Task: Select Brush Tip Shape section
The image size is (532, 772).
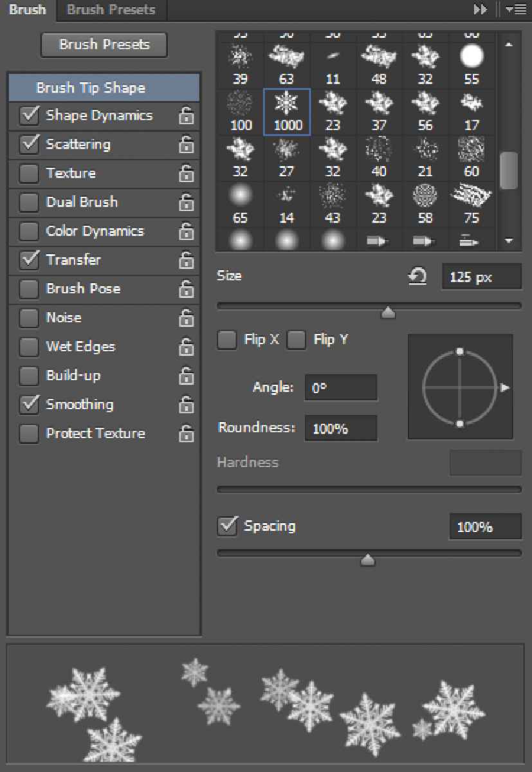Action: pyautogui.click(x=91, y=88)
